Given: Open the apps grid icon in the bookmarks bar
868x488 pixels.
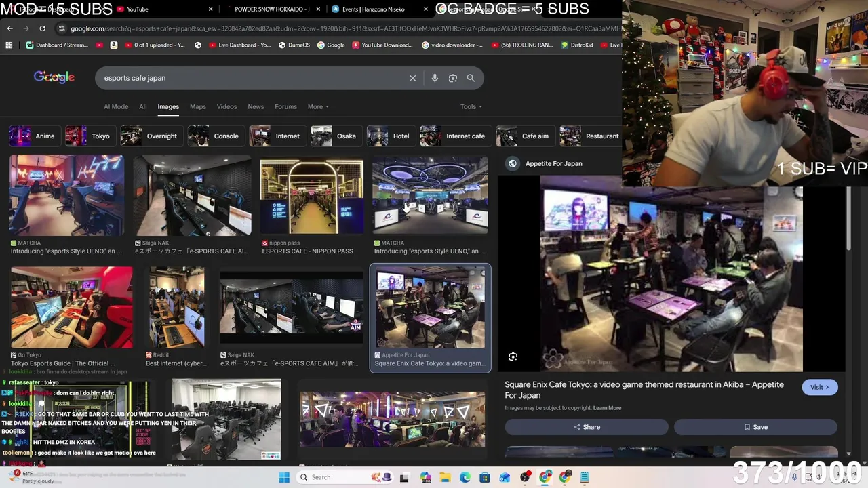Looking at the screenshot, I should tap(9, 45).
